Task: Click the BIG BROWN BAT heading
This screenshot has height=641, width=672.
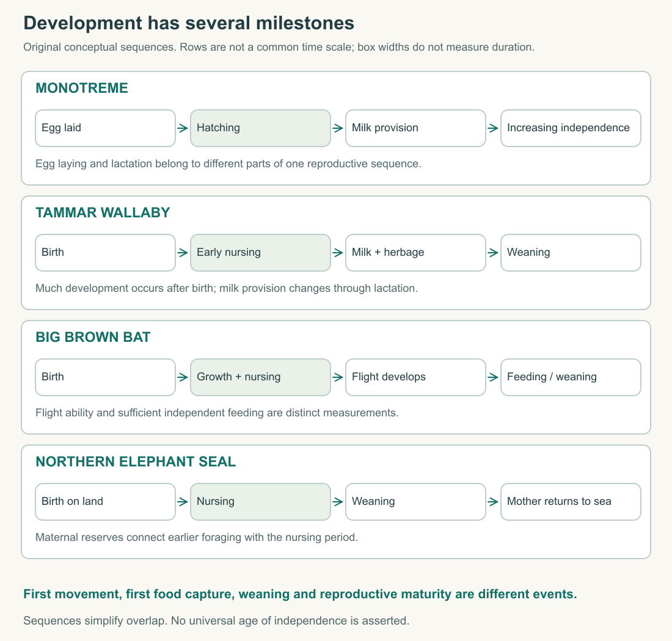Action: pyautogui.click(x=93, y=338)
